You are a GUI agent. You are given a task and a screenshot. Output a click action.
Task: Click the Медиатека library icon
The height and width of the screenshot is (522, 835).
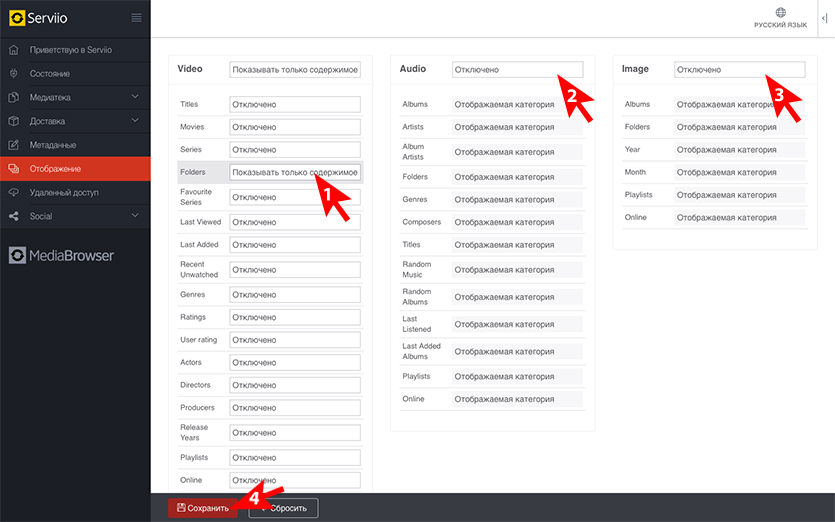14,97
